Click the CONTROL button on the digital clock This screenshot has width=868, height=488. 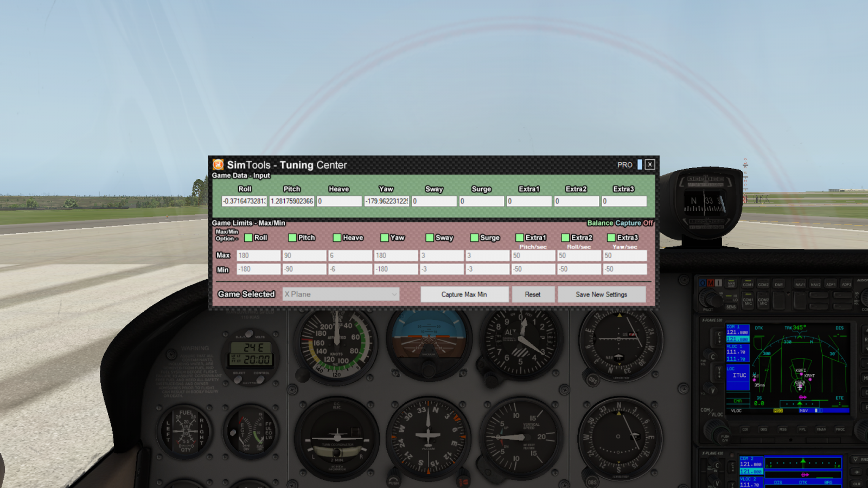point(261,380)
